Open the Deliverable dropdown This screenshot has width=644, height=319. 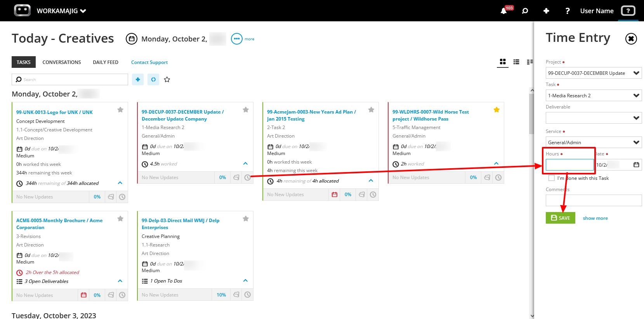[x=594, y=118]
